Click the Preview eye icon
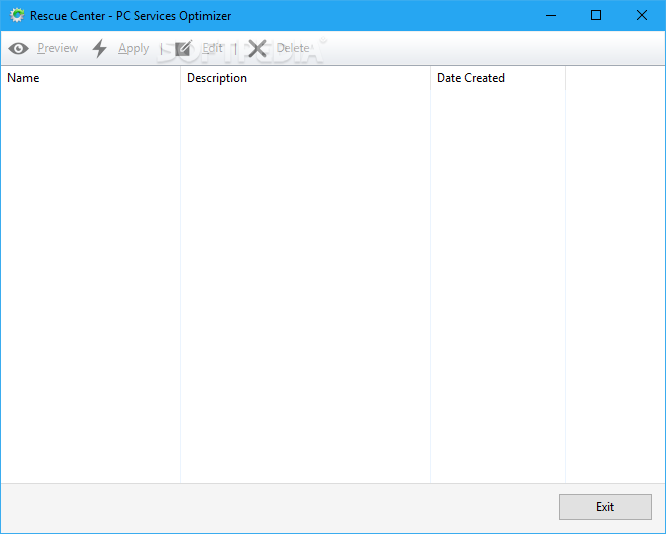The height and width of the screenshot is (534, 666). [x=18, y=48]
